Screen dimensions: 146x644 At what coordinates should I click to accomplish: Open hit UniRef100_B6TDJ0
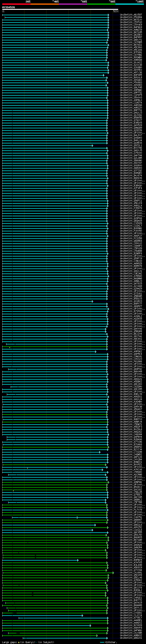[131, 20]
